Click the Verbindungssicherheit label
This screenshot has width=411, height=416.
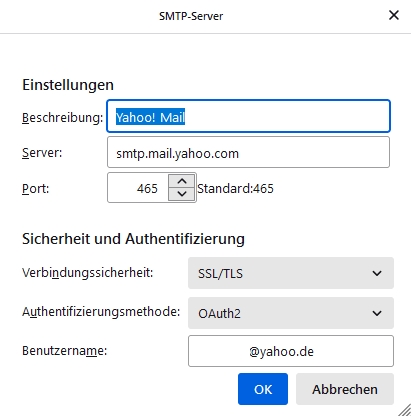click(x=87, y=273)
